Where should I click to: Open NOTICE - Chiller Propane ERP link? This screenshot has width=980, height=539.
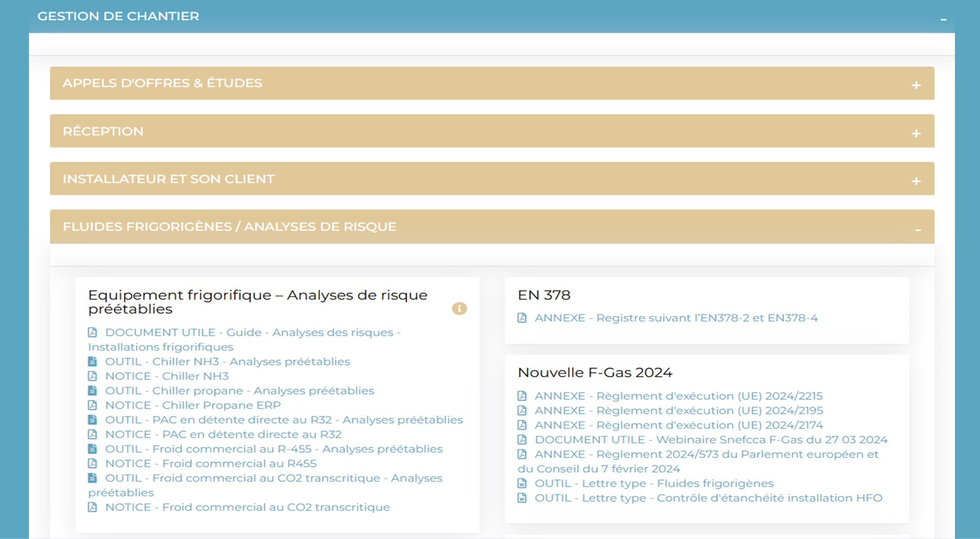pos(193,405)
